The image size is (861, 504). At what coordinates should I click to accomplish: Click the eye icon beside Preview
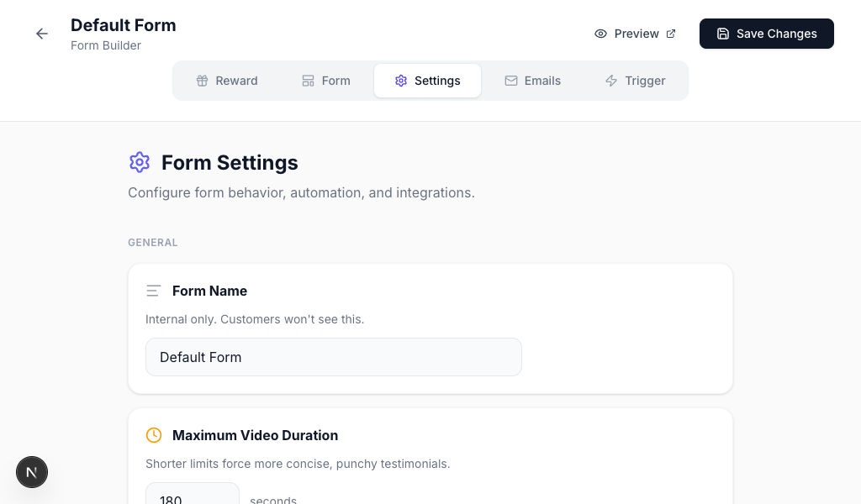[x=600, y=34]
